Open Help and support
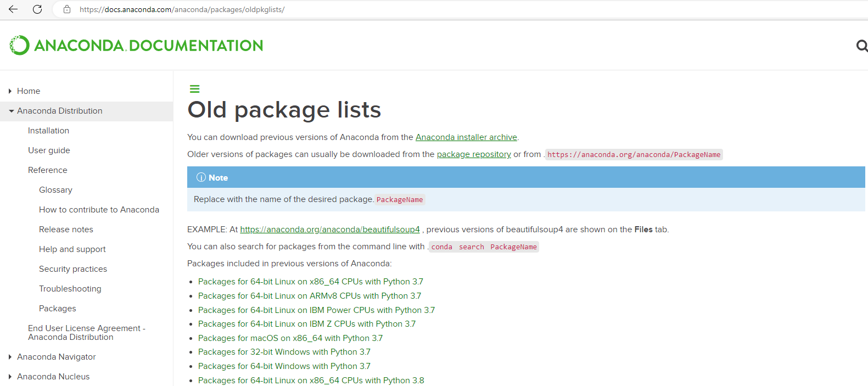Screen dimensions: 868x386 tap(72, 249)
